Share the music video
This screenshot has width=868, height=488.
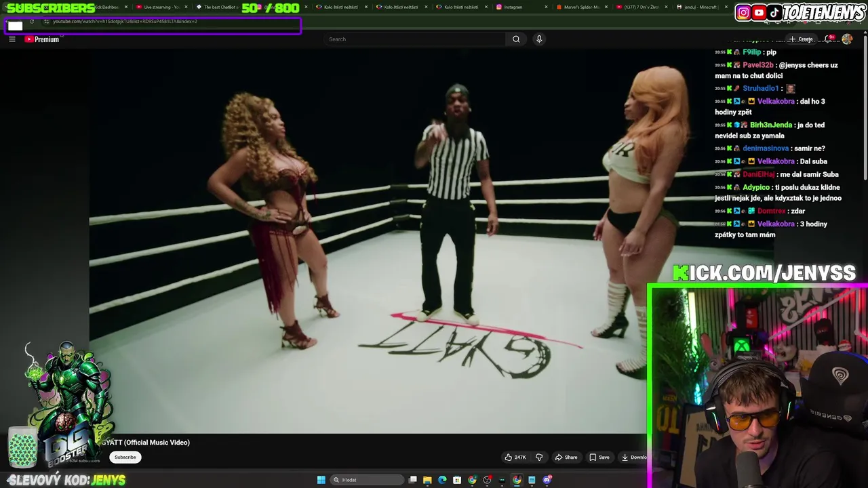tap(566, 457)
